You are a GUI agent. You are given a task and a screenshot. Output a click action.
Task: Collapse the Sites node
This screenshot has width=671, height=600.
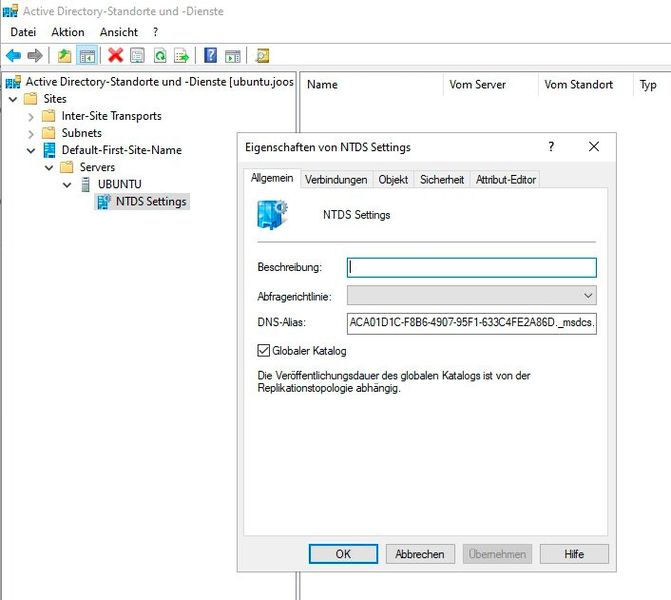pos(13,99)
